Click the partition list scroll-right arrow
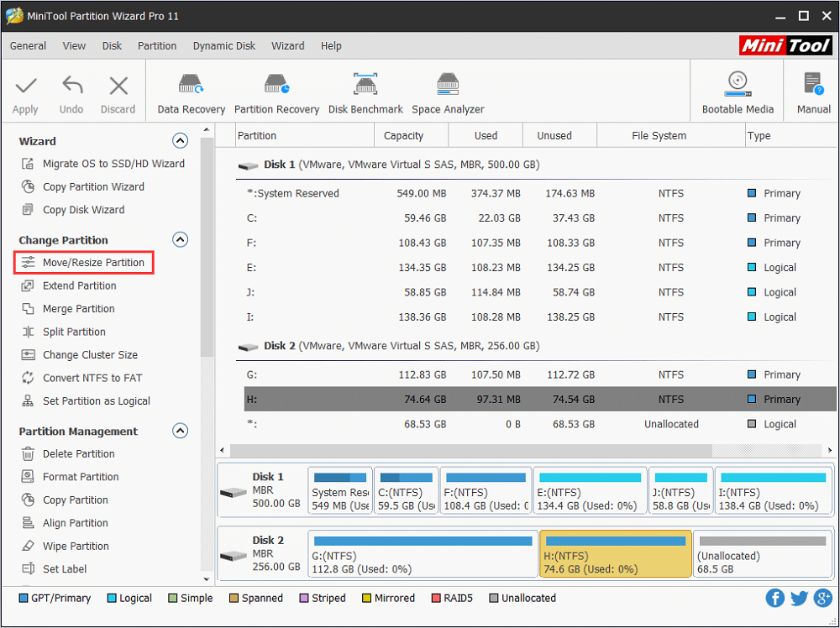 (830, 450)
